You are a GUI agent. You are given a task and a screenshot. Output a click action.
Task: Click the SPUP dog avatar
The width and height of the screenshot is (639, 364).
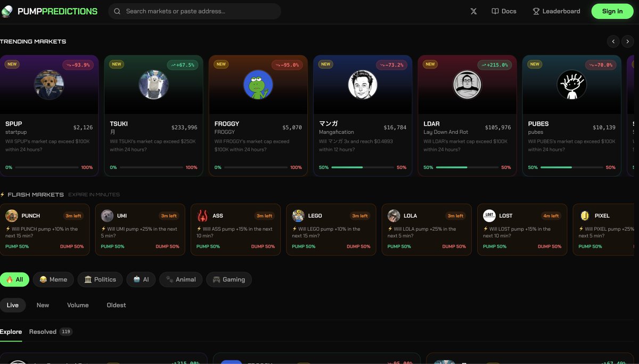(49, 85)
